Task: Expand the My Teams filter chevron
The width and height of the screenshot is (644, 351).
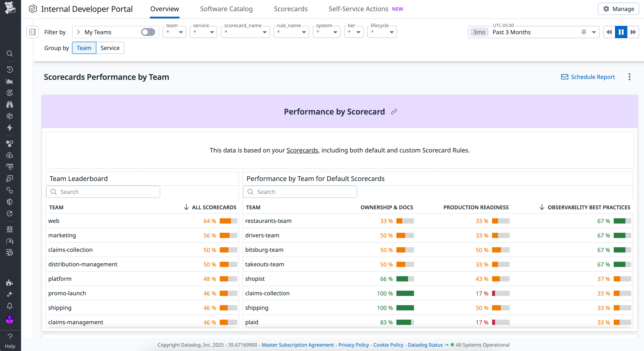Action: 79,32
